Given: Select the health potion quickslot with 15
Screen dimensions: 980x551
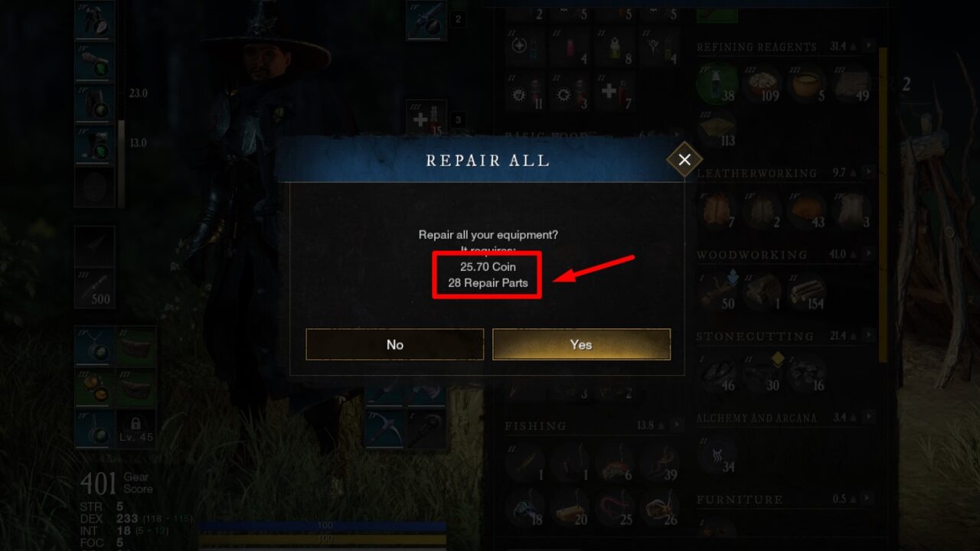Looking at the screenshot, I should pyautogui.click(x=426, y=119).
